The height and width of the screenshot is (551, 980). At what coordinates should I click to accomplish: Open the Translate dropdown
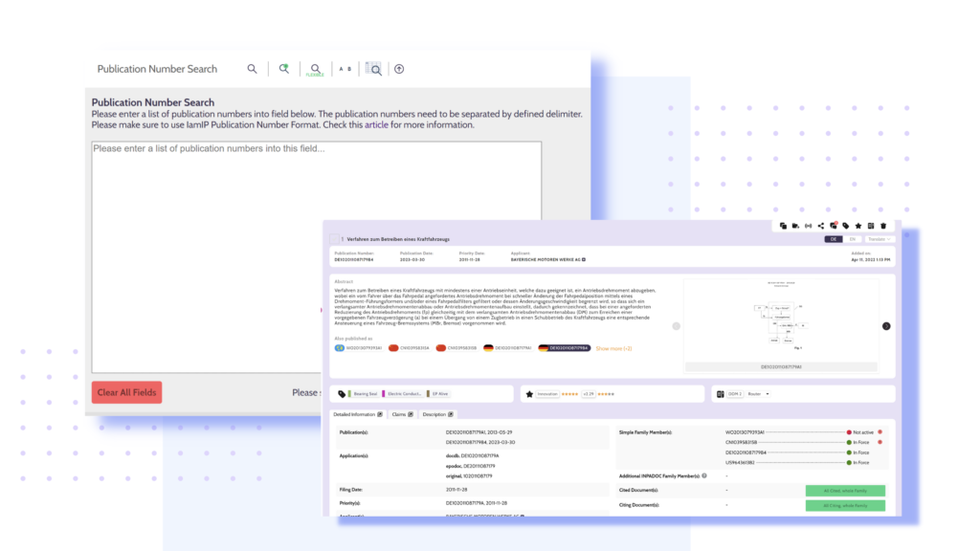coord(879,239)
